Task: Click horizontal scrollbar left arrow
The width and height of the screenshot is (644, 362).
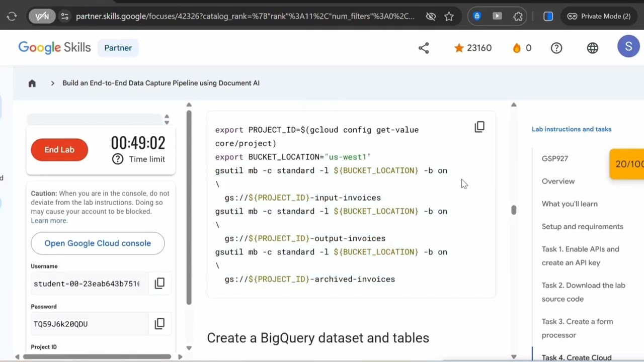Action: pyautogui.click(x=17, y=357)
